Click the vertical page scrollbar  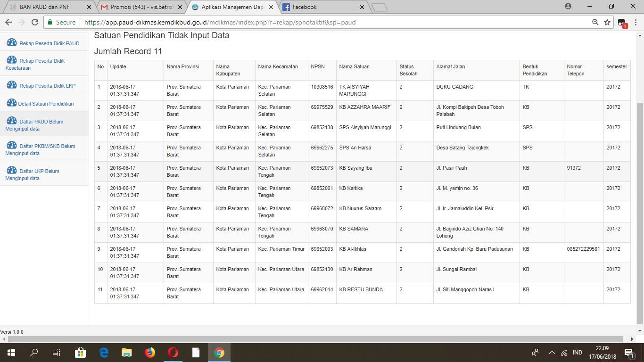pyautogui.click(x=640, y=214)
